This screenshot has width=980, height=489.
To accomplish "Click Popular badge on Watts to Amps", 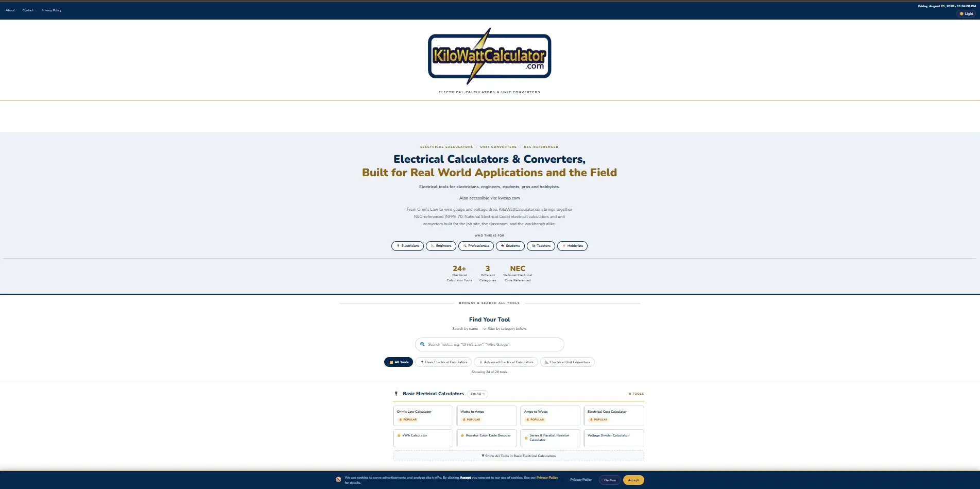I will [471, 419].
